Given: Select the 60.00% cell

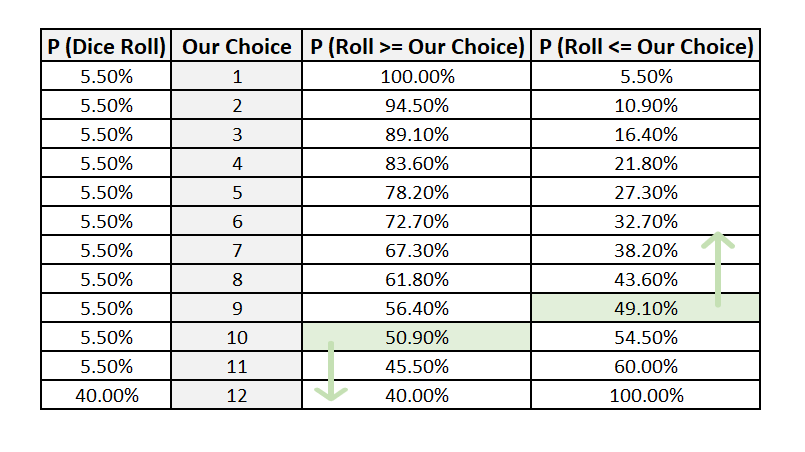Looking at the screenshot, I should 645,366.
